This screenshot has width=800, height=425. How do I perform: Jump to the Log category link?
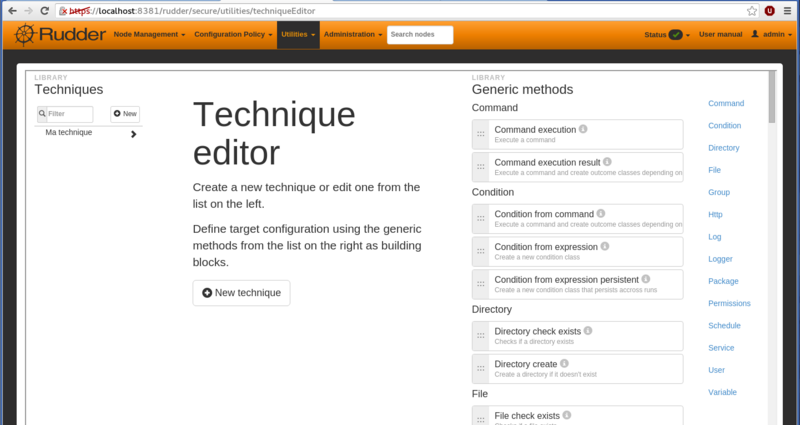click(715, 237)
